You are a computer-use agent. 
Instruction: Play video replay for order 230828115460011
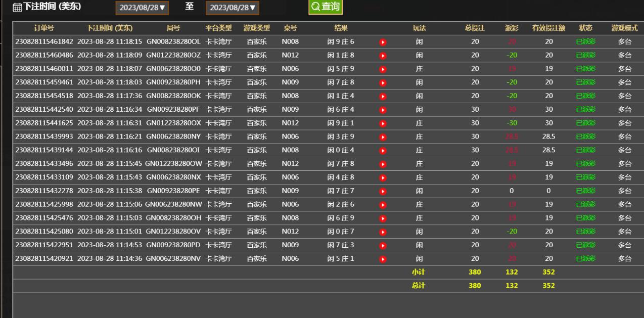[x=383, y=69]
